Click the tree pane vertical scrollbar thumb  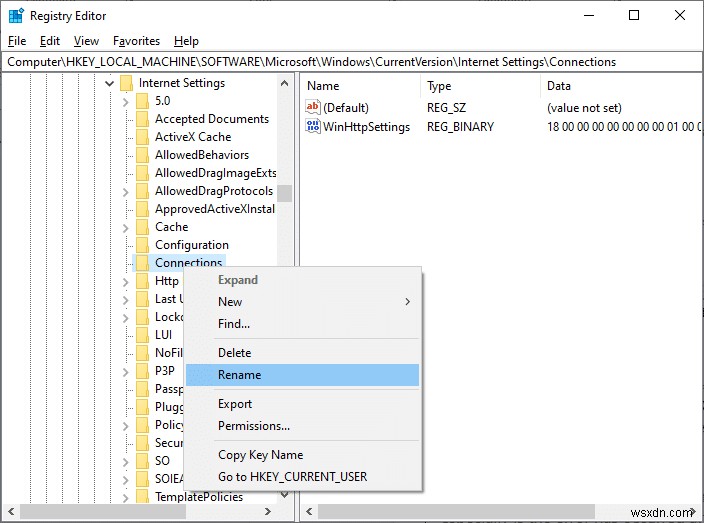pos(284,193)
